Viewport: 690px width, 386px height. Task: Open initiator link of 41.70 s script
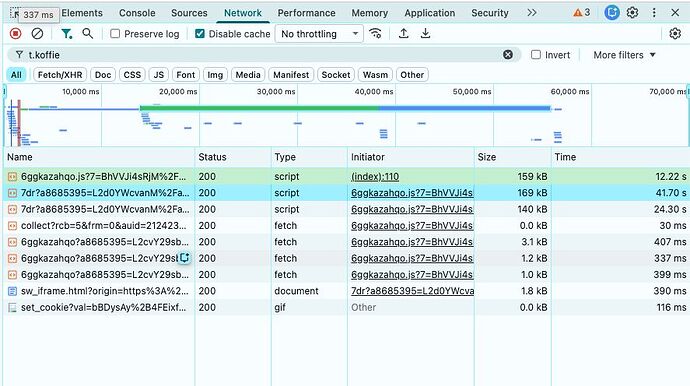412,193
